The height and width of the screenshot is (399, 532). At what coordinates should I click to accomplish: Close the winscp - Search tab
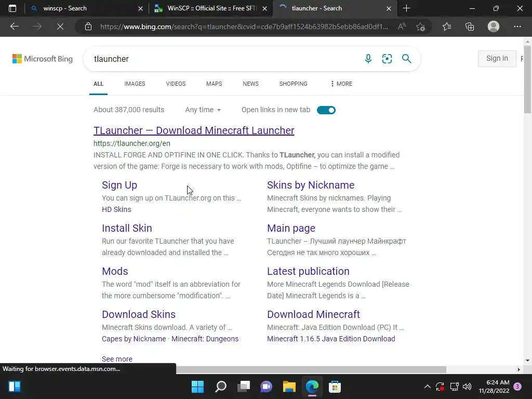click(x=140, y=8)
